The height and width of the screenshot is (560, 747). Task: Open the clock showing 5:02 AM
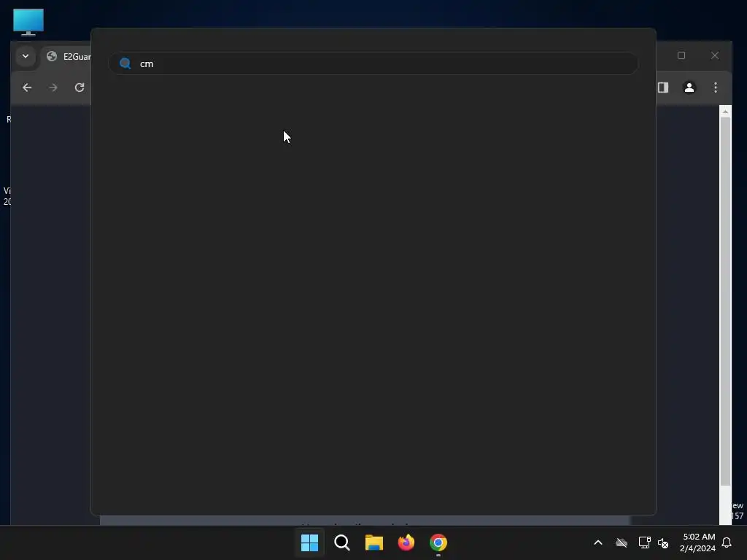[x=698, y=542]
